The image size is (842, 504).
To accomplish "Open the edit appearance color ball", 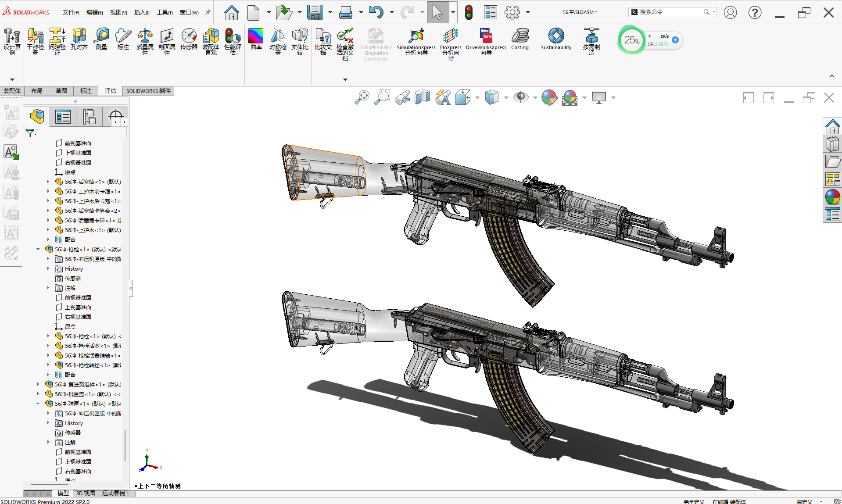I will coord(549,97).
